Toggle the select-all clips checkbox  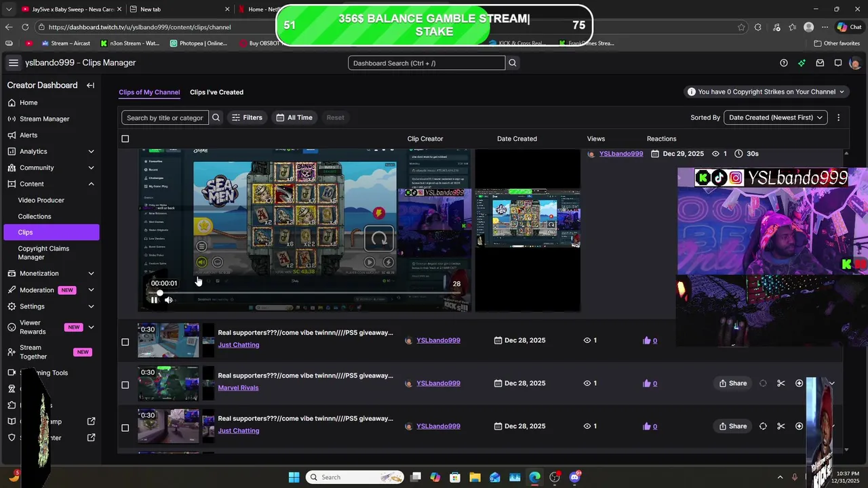click(125, 139)
